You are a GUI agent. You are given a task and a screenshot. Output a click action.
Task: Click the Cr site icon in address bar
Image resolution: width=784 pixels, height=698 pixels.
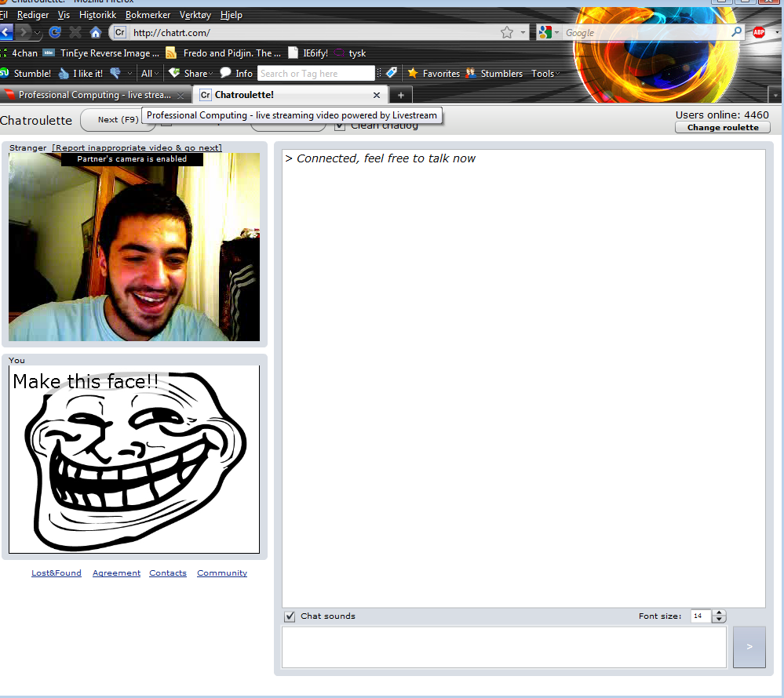(119, 32)
